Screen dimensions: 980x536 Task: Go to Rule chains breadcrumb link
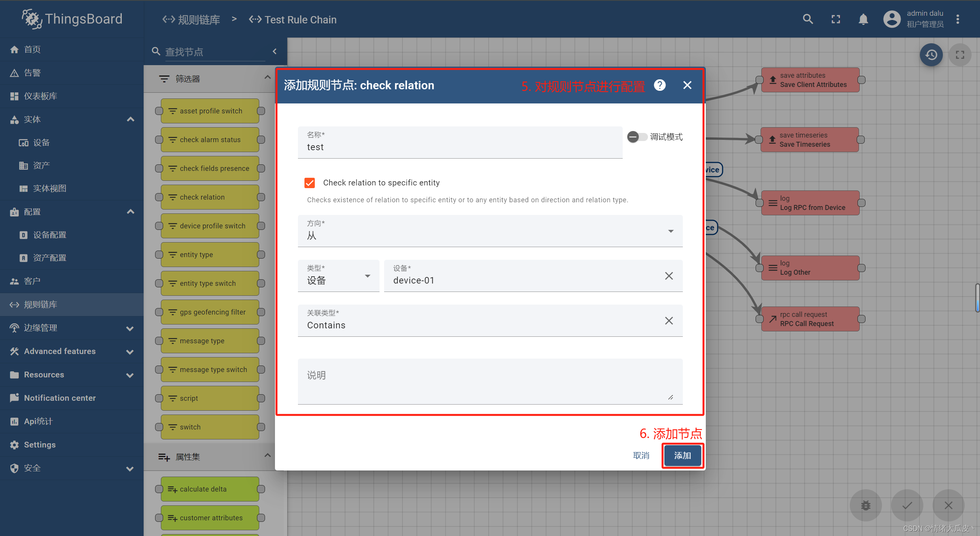(191, 20)
